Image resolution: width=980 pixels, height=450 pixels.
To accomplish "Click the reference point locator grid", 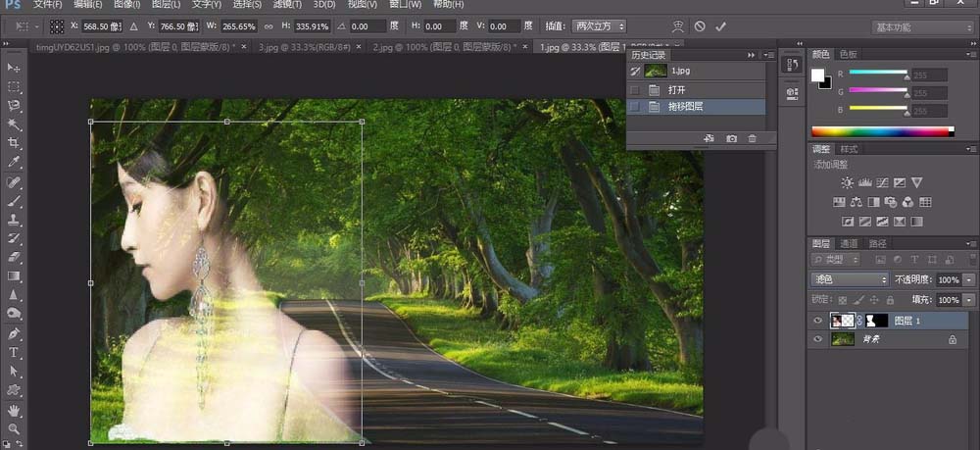I will tap(57, 26).
